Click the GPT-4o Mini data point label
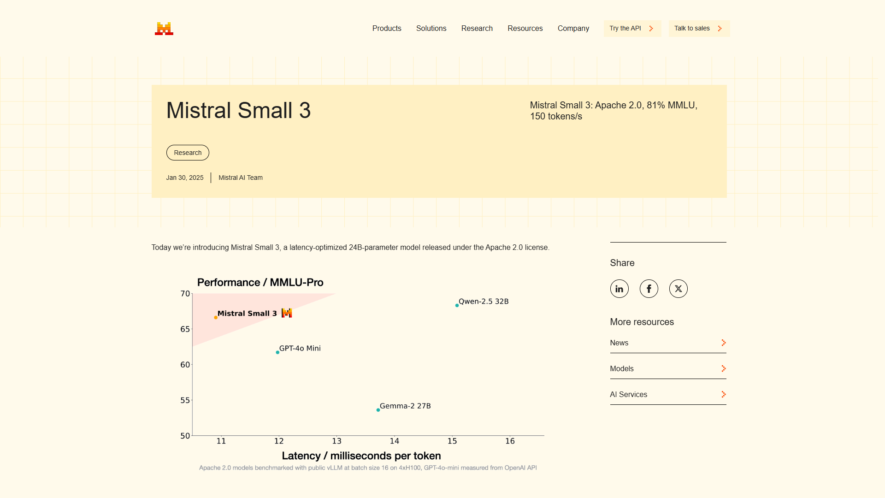The height and width of the screenshot is (498, 885). [x=300, y=348]
